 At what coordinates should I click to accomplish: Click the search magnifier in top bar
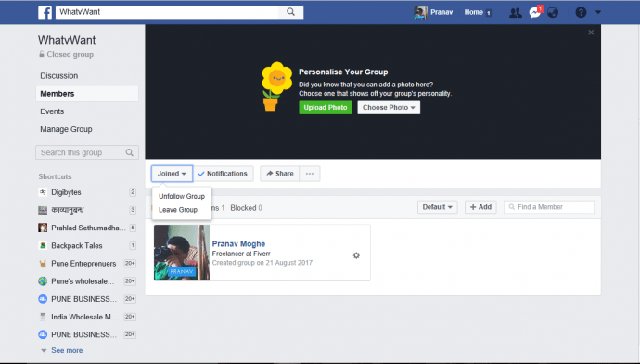(291, 12)
